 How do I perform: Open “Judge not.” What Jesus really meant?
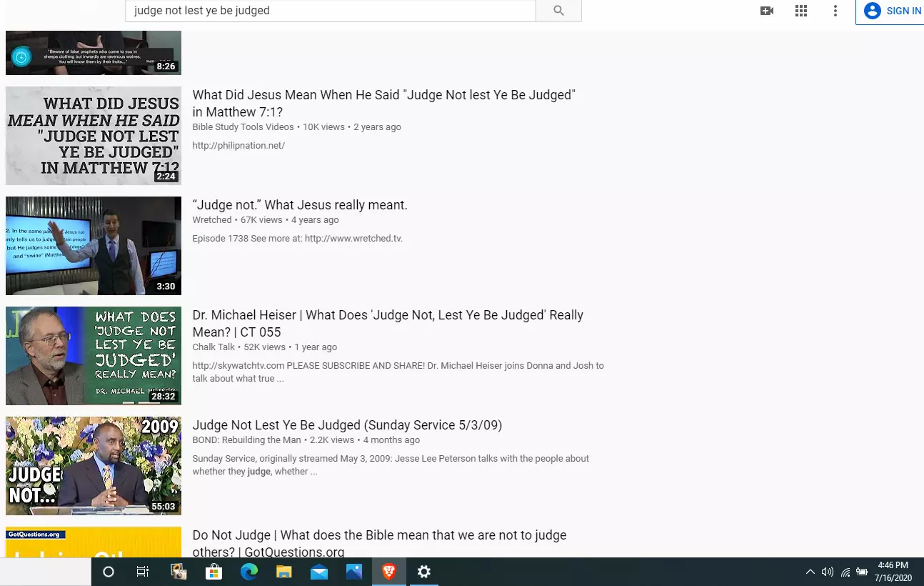300,205
